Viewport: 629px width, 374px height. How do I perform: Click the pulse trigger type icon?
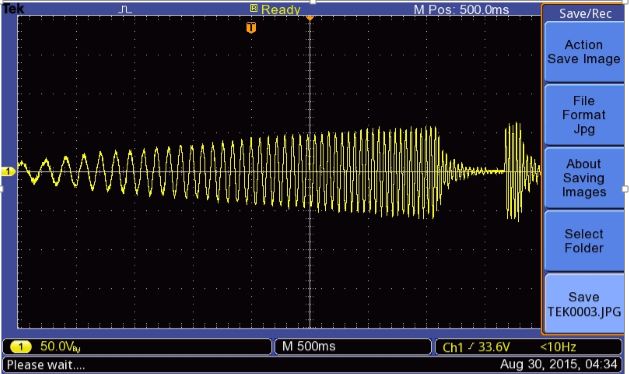coord(125,9)
